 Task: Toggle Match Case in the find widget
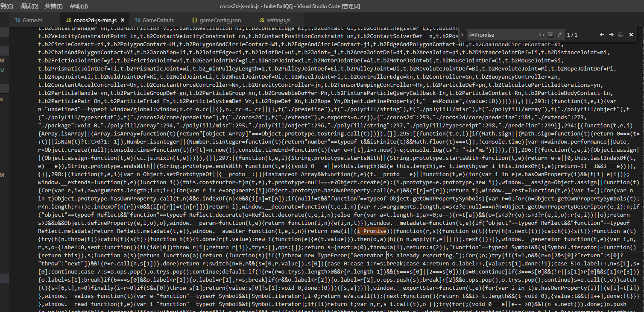click(x=541, y=35)
